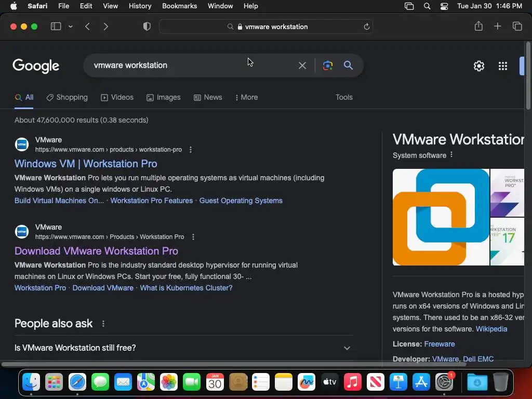The height and width of the screenshot is (399, 532).
Task: Open the Safari Share button
Action: 478,26
